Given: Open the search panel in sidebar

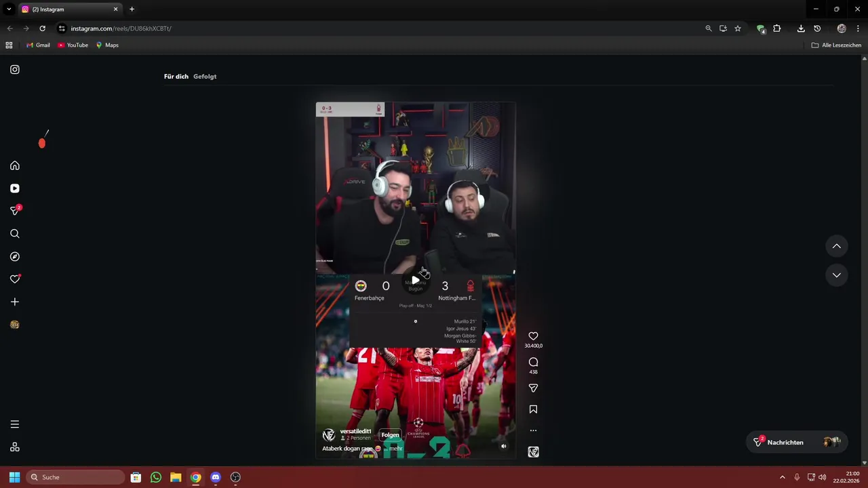Looking at the screenshot, I should click(15, 234).
